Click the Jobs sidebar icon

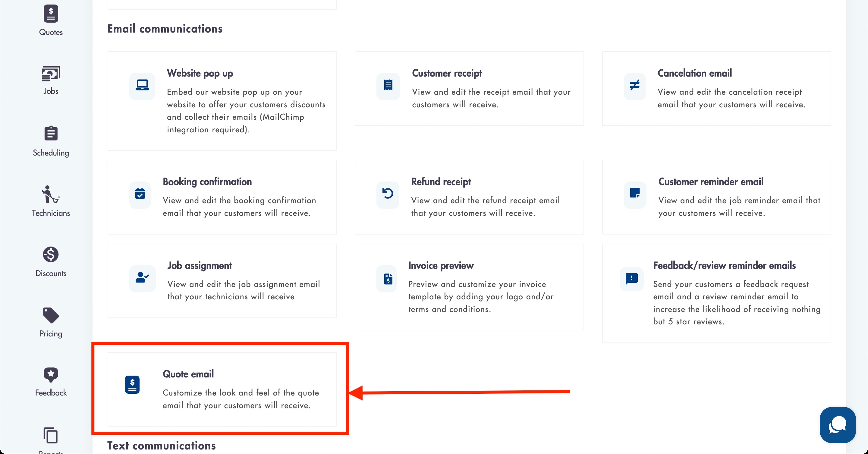[51, 74]
